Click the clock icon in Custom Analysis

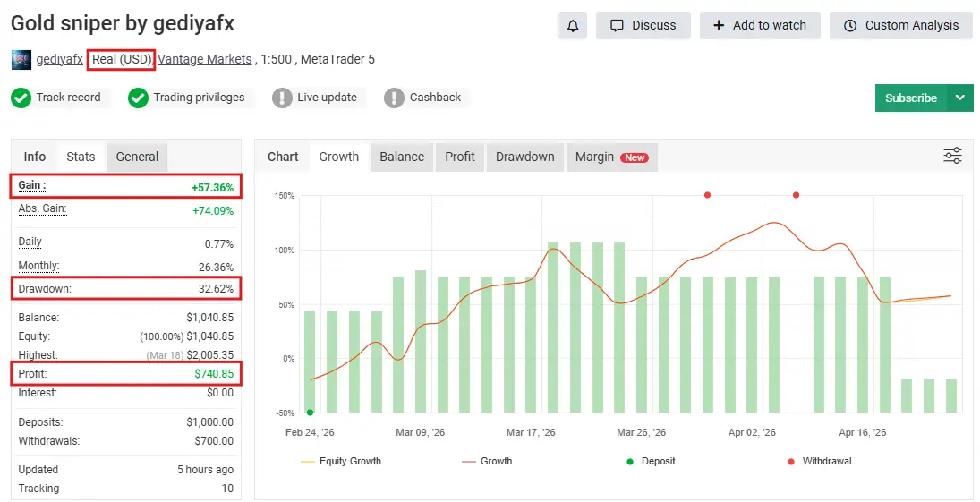(850, 26)
